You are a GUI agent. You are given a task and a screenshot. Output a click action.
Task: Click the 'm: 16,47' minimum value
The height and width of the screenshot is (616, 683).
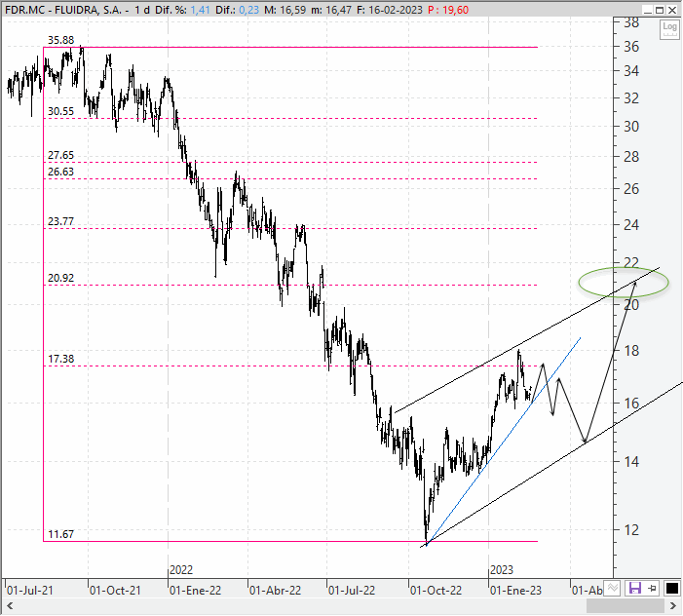click(x=331, y=10)
